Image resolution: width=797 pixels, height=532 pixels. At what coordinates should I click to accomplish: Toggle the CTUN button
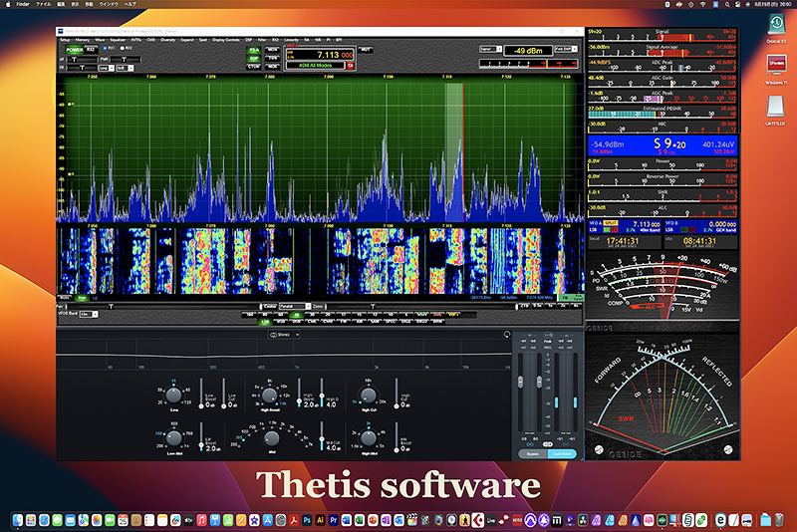[x=254, y=67]
